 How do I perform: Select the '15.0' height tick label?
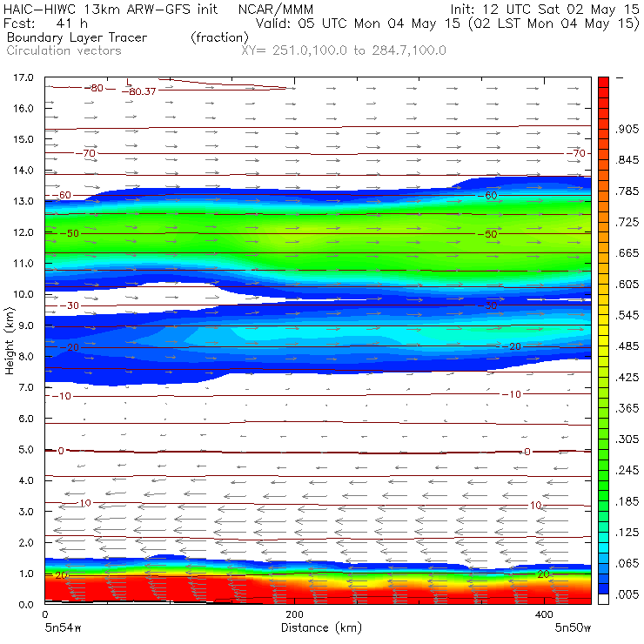(23, 139)
